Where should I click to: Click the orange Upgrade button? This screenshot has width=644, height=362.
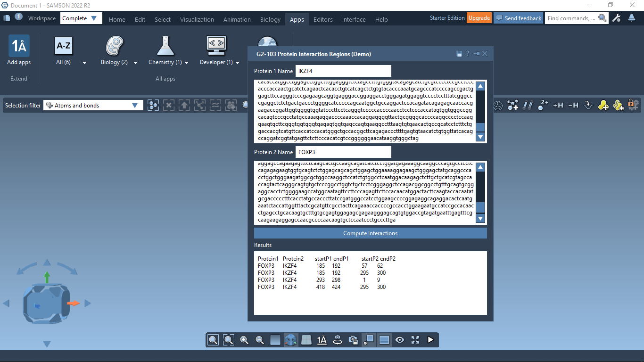pyautogui.click(x=479, y=18)
